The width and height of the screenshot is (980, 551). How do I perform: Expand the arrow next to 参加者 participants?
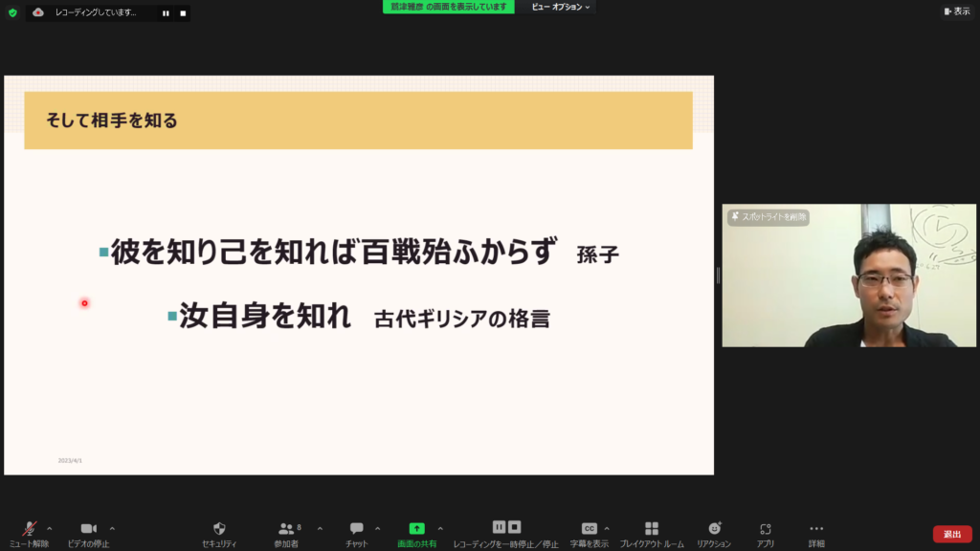click(x=320, y=528)
